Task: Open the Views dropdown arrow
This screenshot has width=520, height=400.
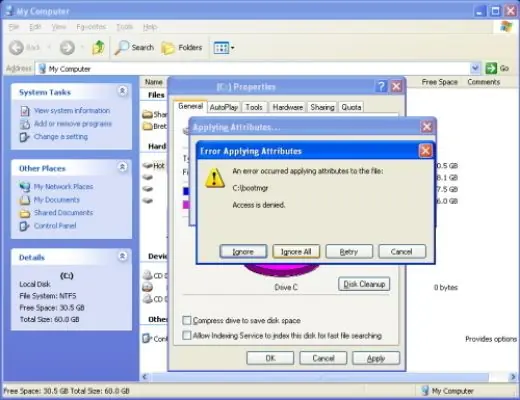Action: [x=233, y=48]
